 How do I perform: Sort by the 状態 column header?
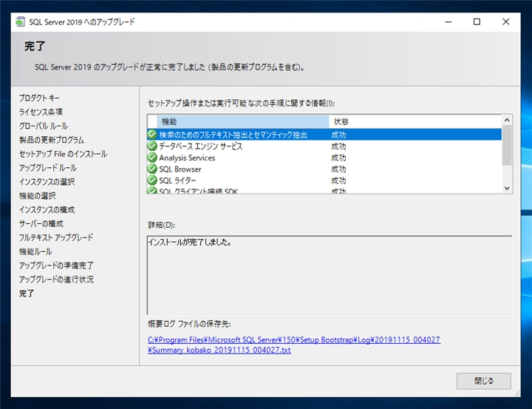tap(415, 121)
